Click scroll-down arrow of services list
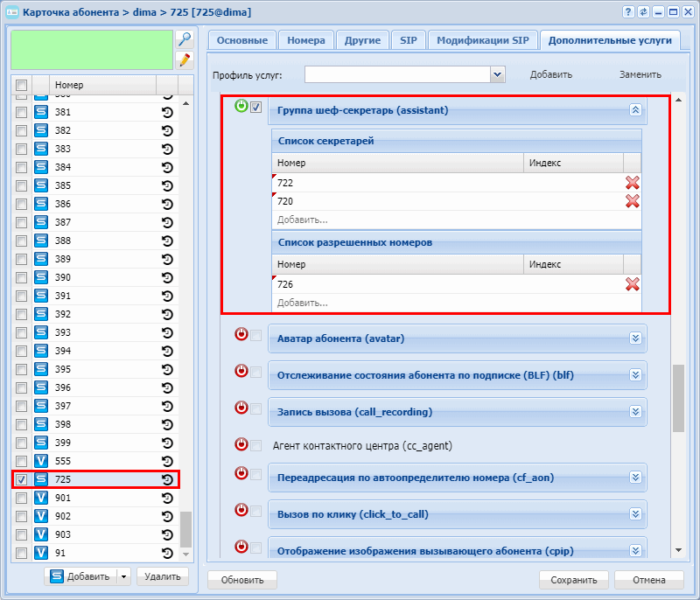This screenshot has height=600, width=700. click(678, 550)
